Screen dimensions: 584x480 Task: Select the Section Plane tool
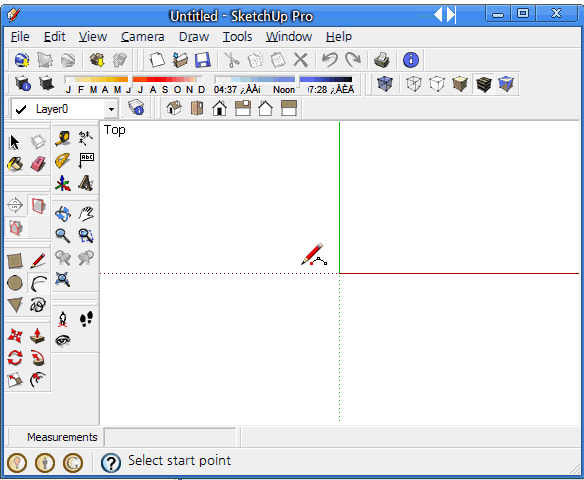click(x=15, y=205)
